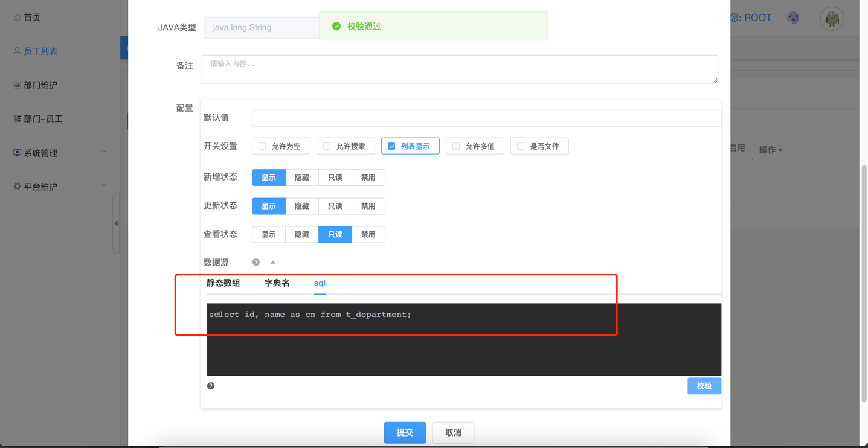Image resolution: width=868 pixels, height=448 pixels.
Task: Switch to the 静态数组 tab
Action: click(x=223, y=283)
